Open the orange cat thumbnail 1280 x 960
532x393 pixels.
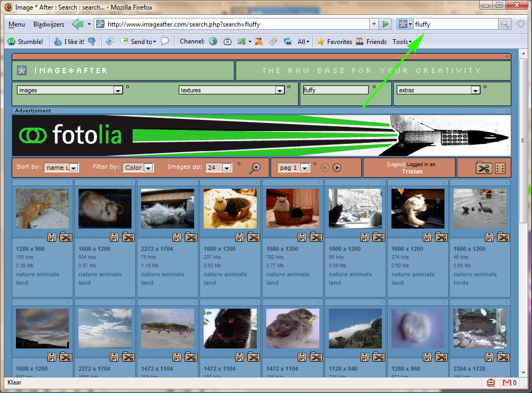(42, 209)
